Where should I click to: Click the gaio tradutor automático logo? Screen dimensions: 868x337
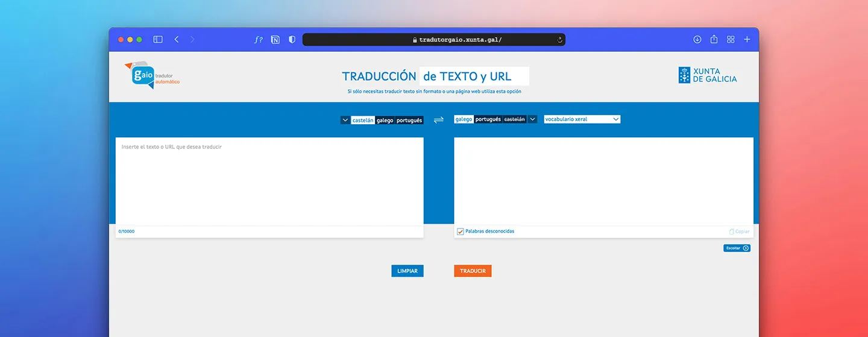[x=152, y=75]
